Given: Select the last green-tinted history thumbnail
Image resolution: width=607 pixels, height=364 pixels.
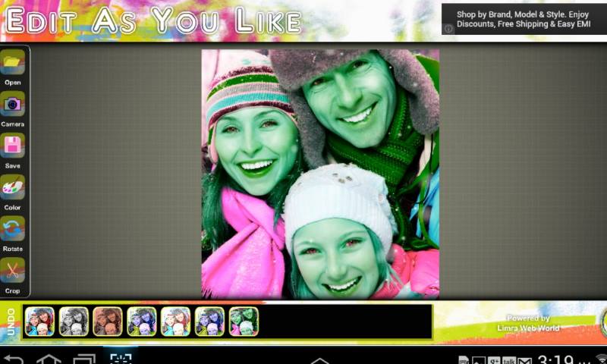Looking at the screenshot, I should [244, 321].
